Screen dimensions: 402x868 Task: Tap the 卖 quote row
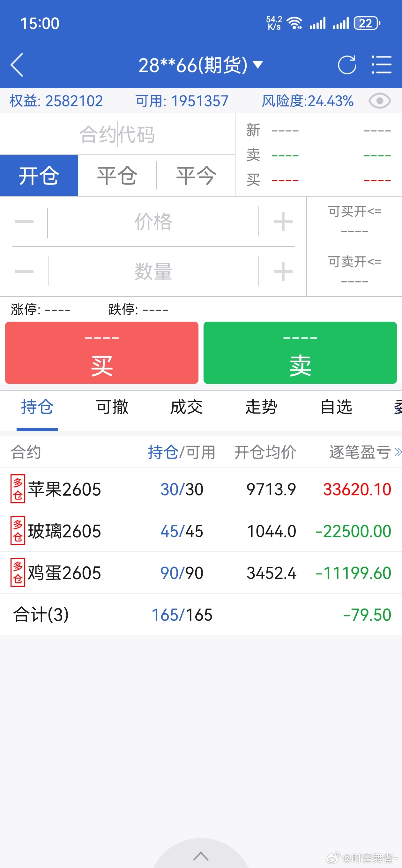tap(318, 155)
